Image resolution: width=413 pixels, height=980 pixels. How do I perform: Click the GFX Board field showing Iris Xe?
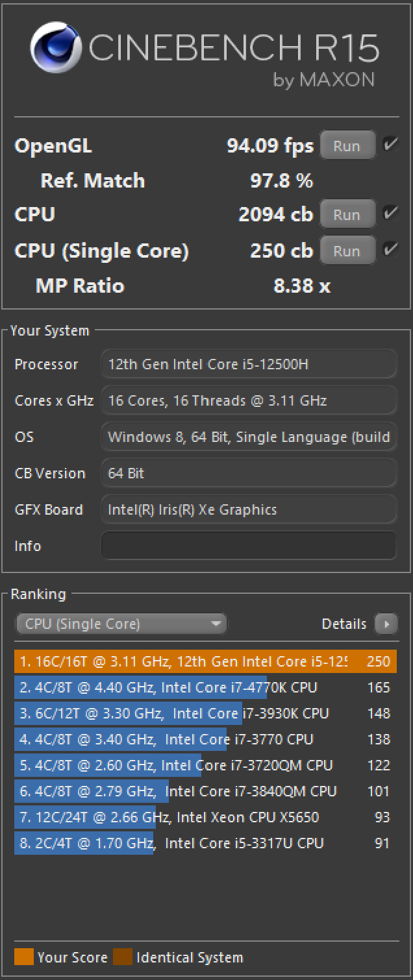[249, 509]
